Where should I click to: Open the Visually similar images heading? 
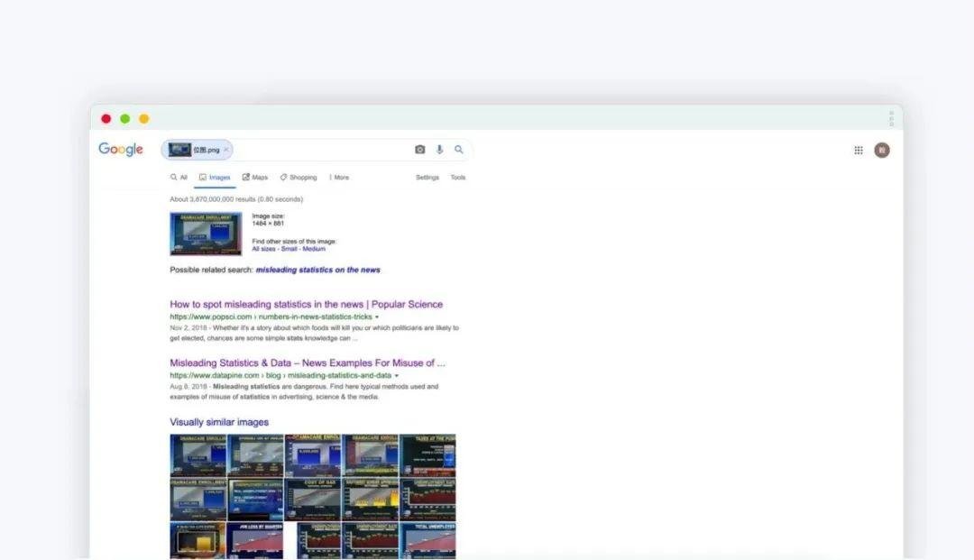[x=219, y=422]
